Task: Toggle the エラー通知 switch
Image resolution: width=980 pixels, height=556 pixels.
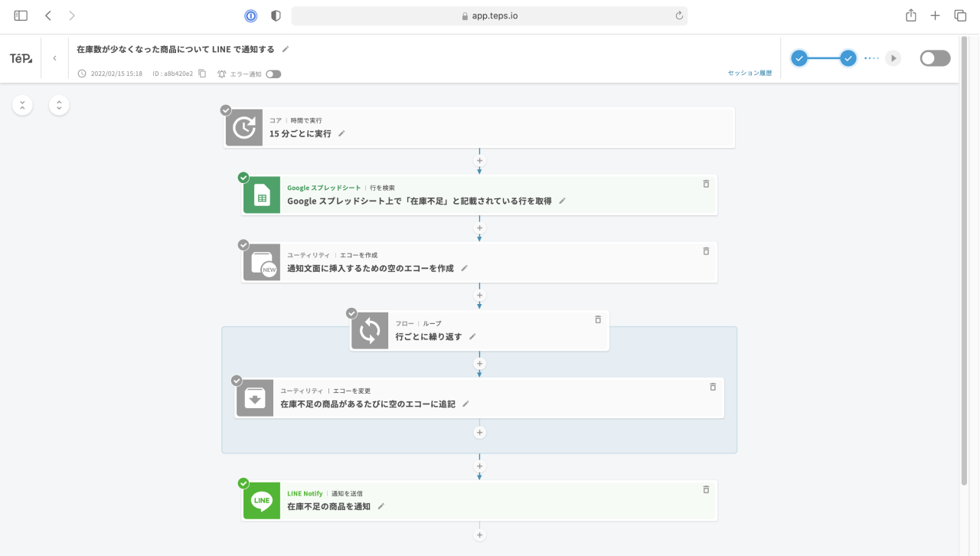Action: pyautogui.click(x=273, y=74)
